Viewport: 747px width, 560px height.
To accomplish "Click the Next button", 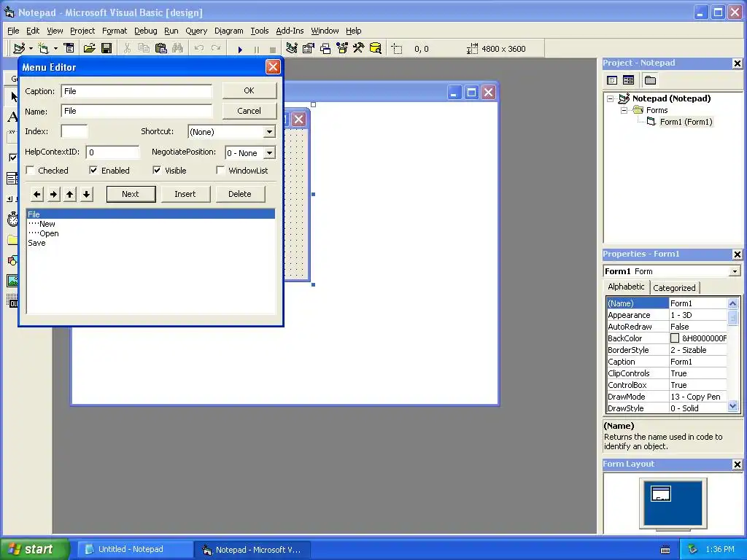I will (x=131, y=194).
